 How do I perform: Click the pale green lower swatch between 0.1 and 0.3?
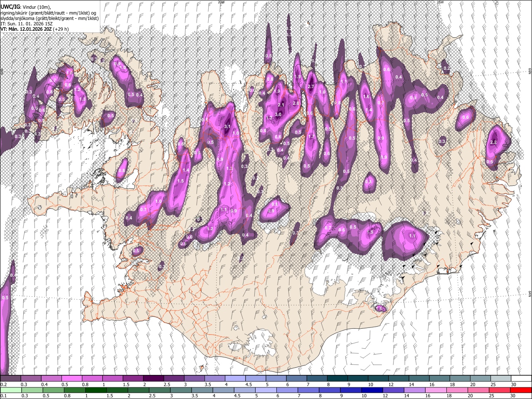tap(10, 390)
